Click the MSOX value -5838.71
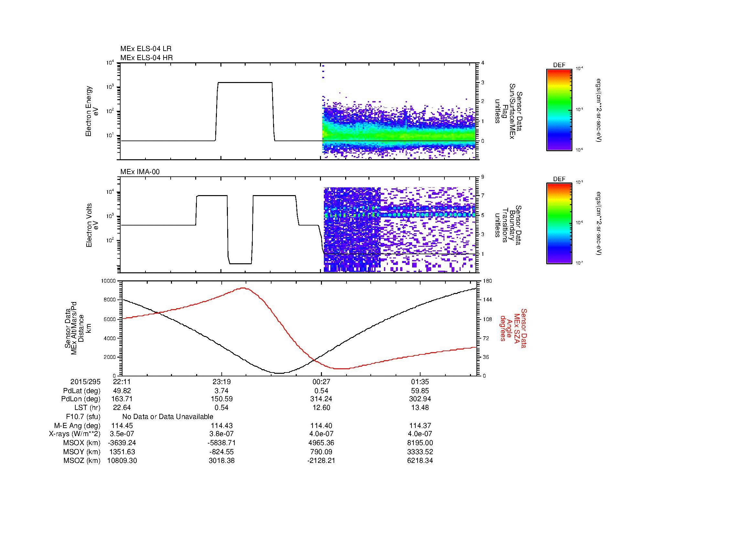Viewport: 756px width, 534px height. click(222, 443)
